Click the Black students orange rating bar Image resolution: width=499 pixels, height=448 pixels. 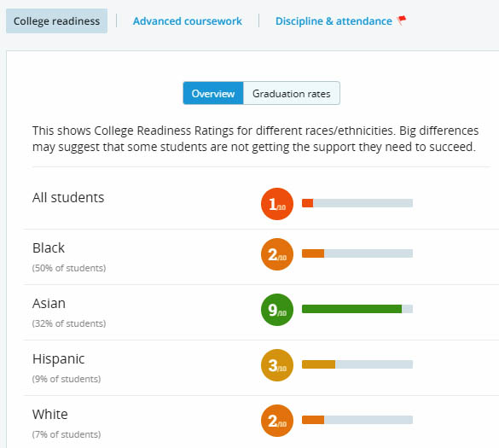click(357, 253)
